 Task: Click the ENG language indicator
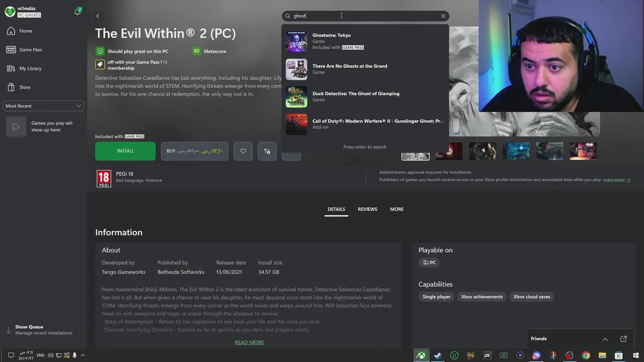(x=41, y=355)
